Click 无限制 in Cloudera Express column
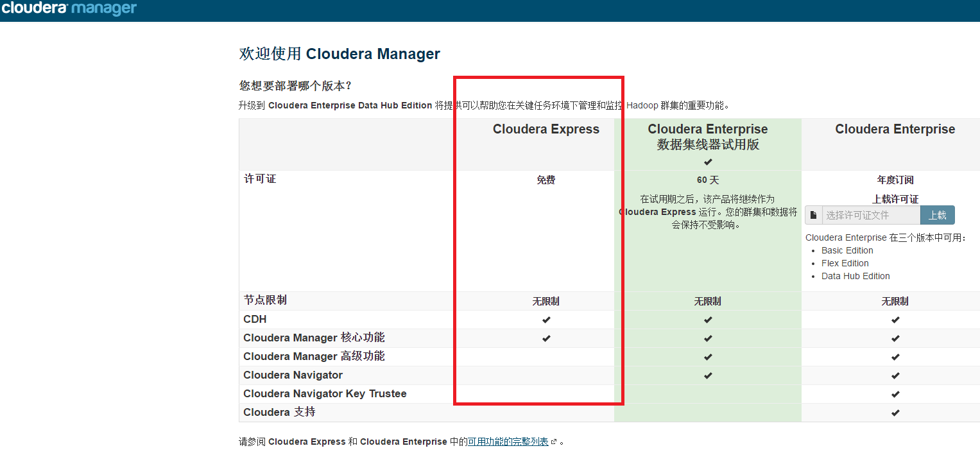 [546, 301]
